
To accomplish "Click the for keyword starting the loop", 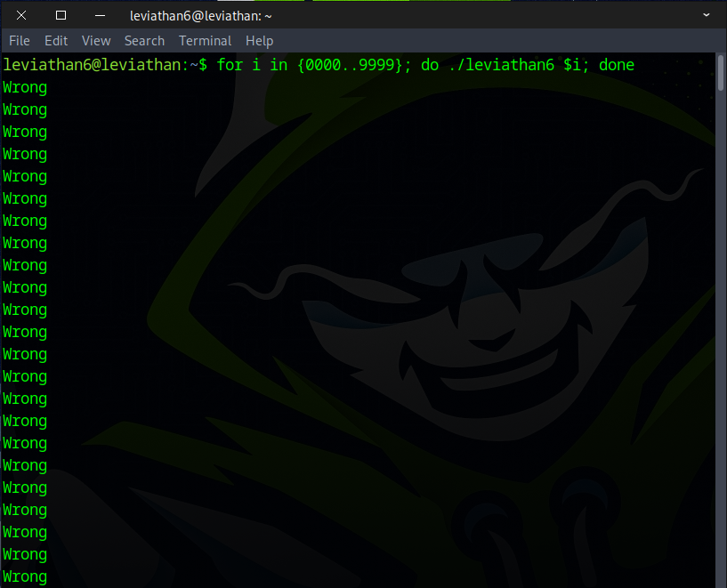I will click(x=230, y=65).
